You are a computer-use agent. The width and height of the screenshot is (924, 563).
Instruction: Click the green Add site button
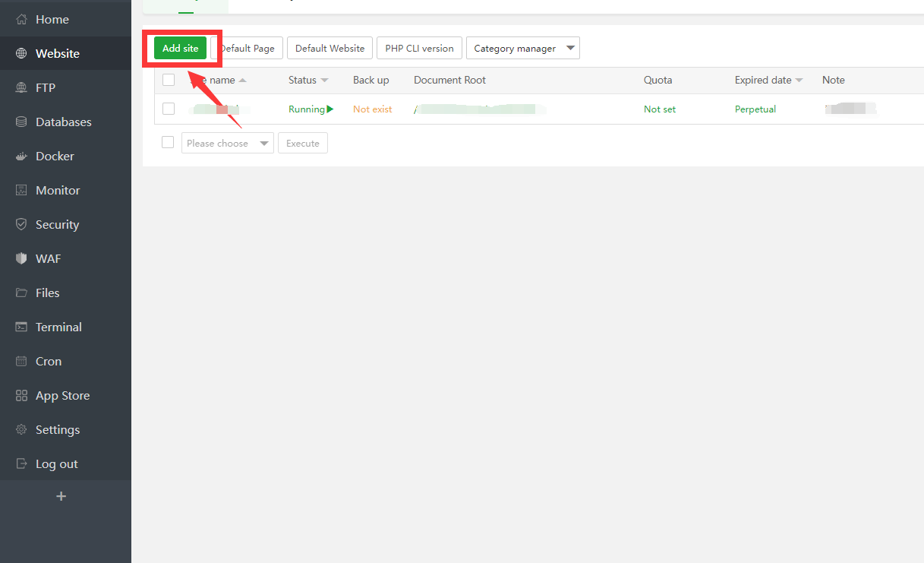(180, 48)
